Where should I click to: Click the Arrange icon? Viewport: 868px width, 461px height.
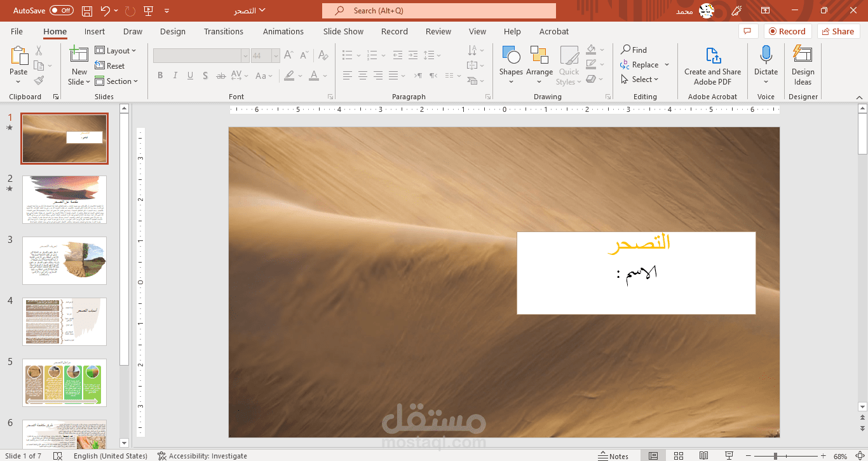[539, 55]
